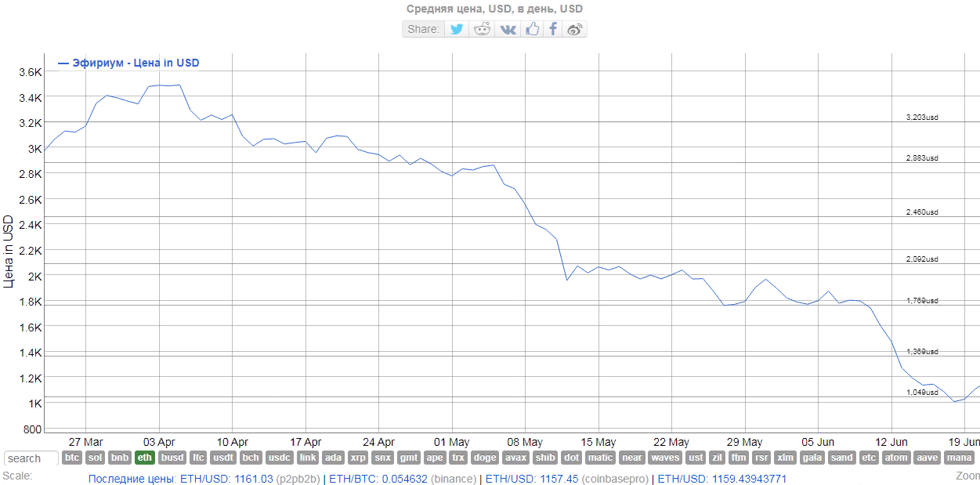Click into the coin search field
980x485 pixels.
tap(31, 458)
